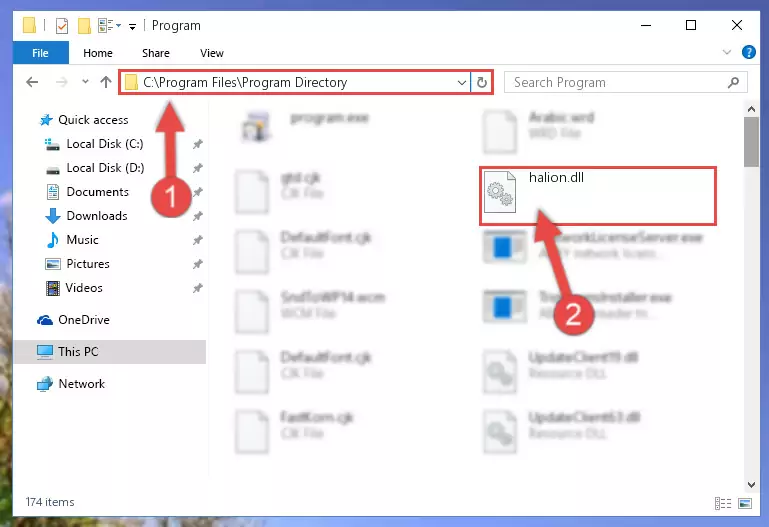Image resolution: width=769 pixels, height=527 pixels.
Task: Click the scroll up arrow
Action: point(751,109)
